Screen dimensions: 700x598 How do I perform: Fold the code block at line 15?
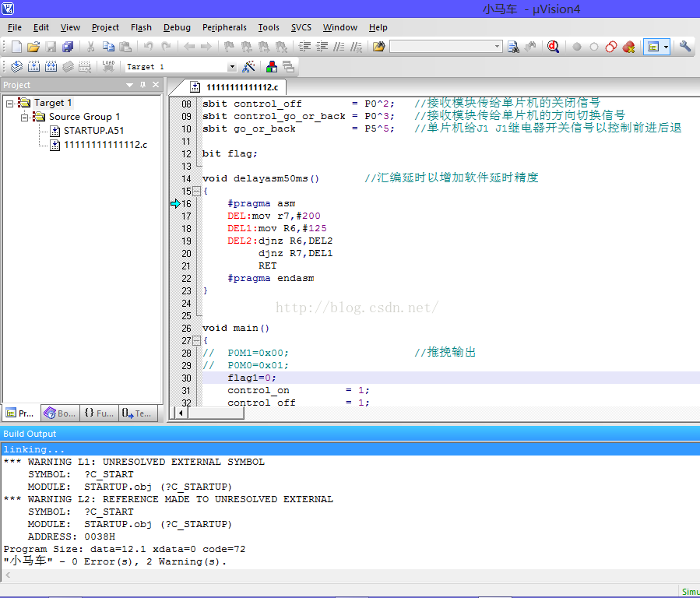(x=196, y=191)
